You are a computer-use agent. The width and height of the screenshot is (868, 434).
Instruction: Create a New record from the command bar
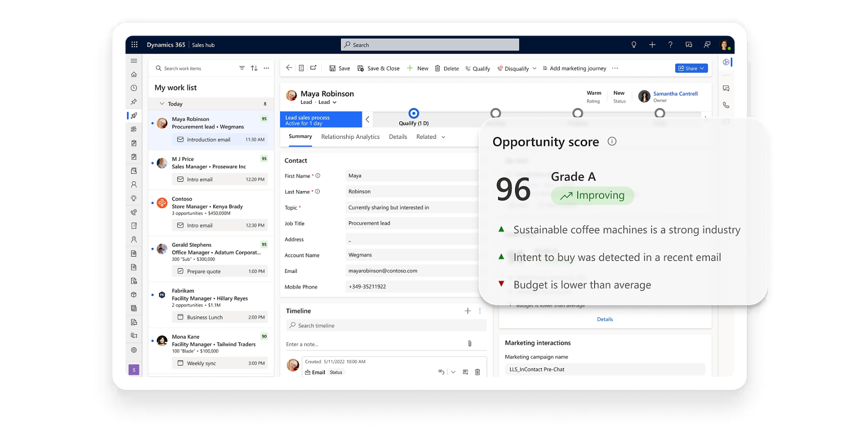pyautogui.click(x=418, y=68)
